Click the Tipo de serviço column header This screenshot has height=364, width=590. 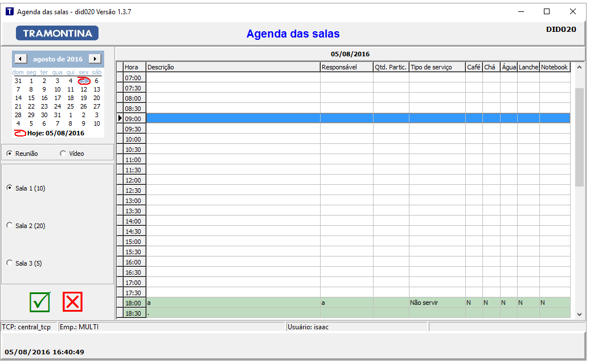pyautogui.click(x=437, y=67)
